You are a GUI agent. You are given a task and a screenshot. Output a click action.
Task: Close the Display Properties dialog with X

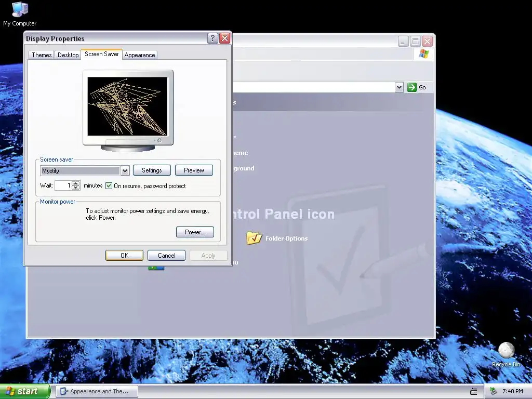click(224, 38)
